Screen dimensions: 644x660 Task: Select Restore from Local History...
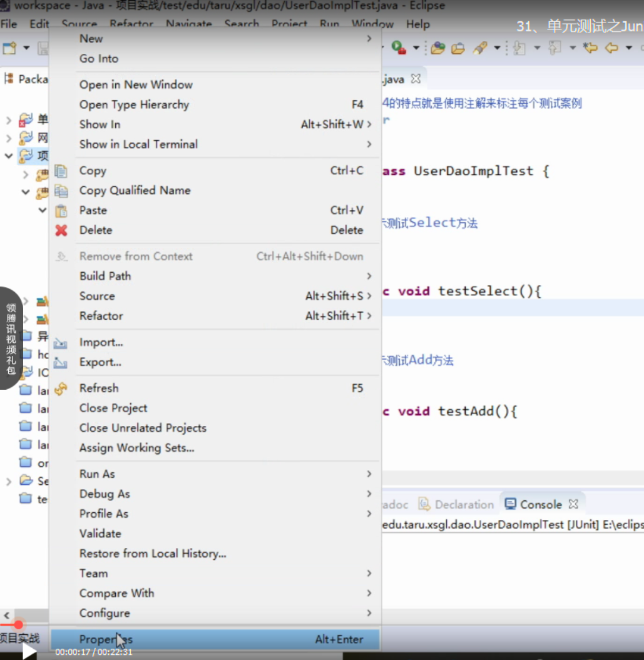(x=215, y=553)
